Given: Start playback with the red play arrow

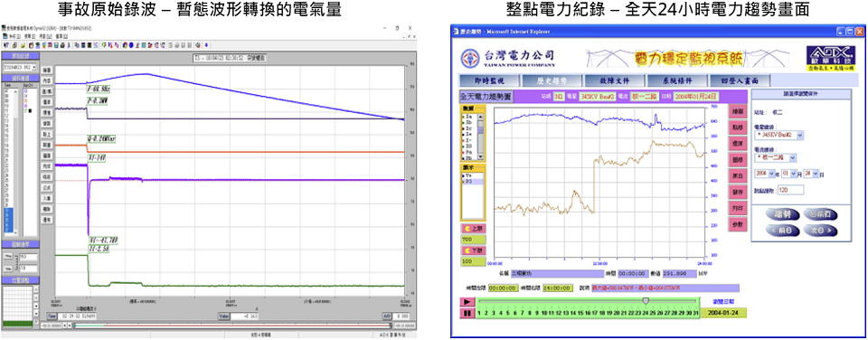Looking at the screenshot, I should (467, 302).
